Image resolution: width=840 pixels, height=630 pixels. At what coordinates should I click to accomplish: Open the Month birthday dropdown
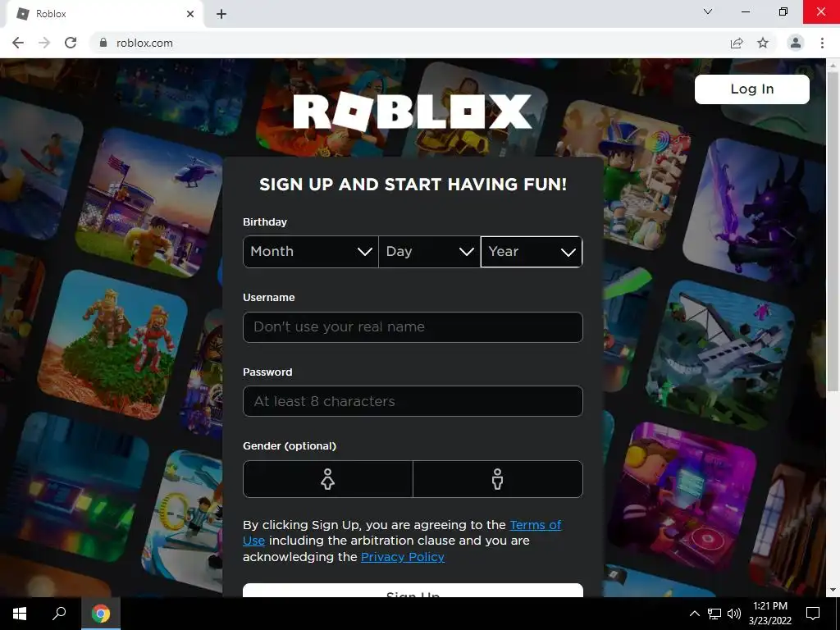click(x=311, y=252)
